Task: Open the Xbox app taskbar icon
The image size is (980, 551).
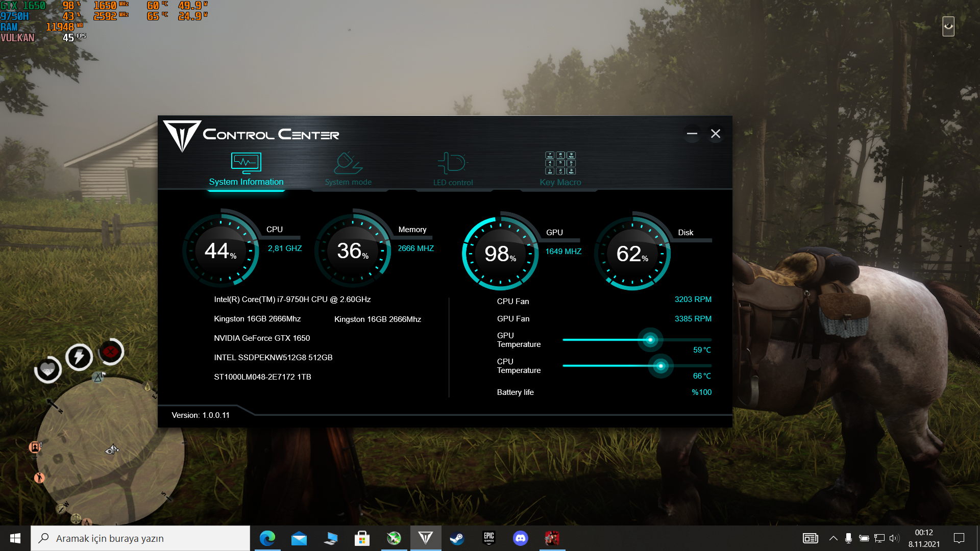Action: tap(394, 538)
